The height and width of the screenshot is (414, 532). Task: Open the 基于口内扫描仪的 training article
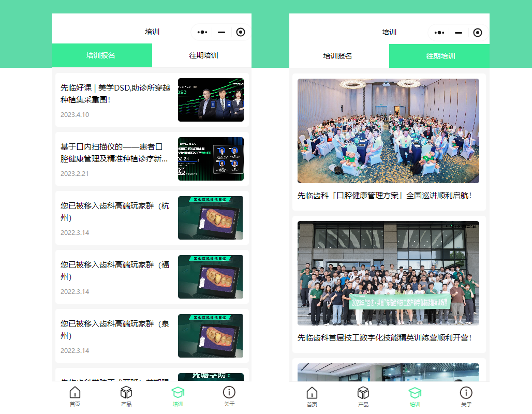pyautogui.click(x=114, y=153)
